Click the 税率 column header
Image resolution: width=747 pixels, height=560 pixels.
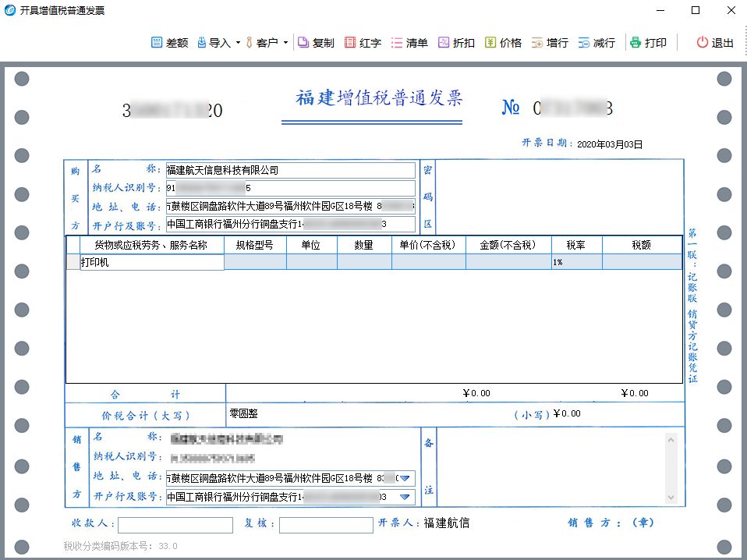tap(577, 245)
